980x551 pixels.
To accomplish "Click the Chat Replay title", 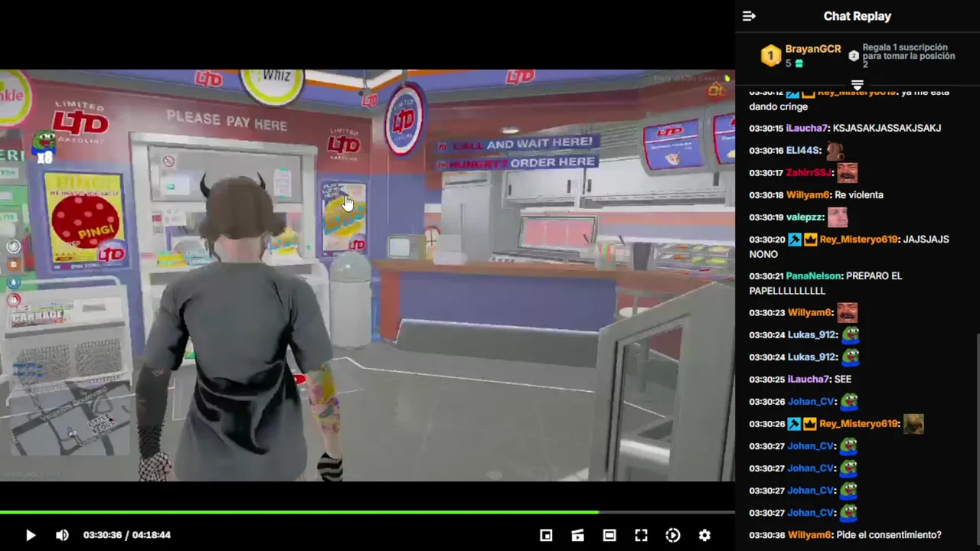I will (857, 16).
